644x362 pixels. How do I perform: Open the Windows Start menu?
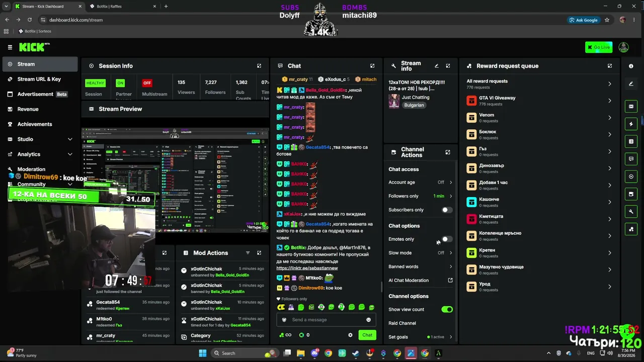(x=202, y=353)
